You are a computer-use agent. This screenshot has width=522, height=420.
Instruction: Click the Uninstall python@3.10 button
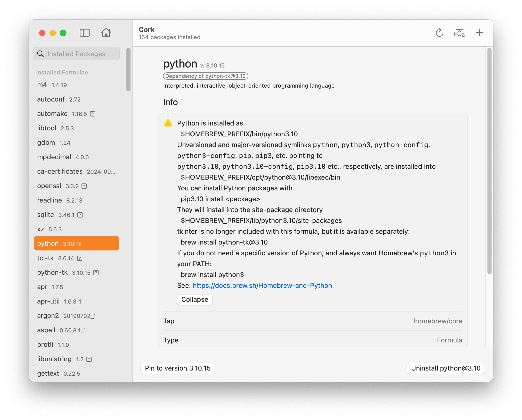point(445,368)
